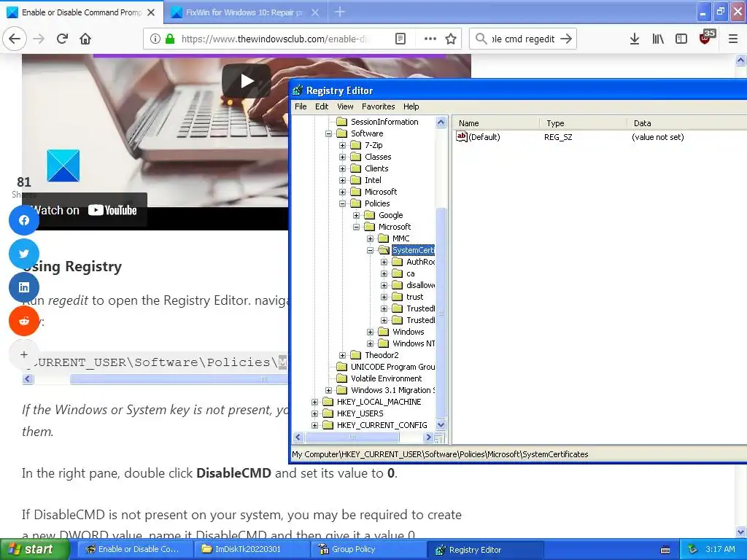Open the Library bookshelf icon

coord(658,39)
